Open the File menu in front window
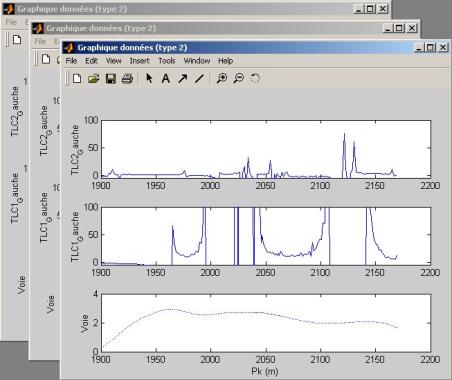 click(x=71, y=61)
